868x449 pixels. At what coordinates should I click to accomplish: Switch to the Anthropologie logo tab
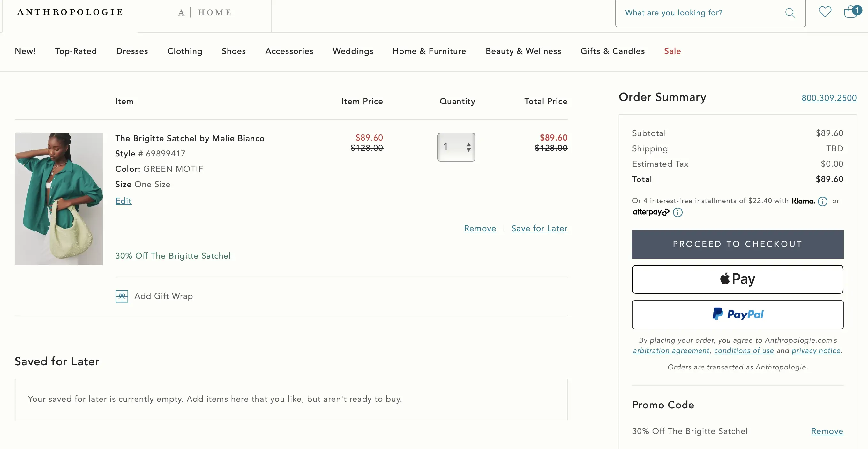[70, 12]
